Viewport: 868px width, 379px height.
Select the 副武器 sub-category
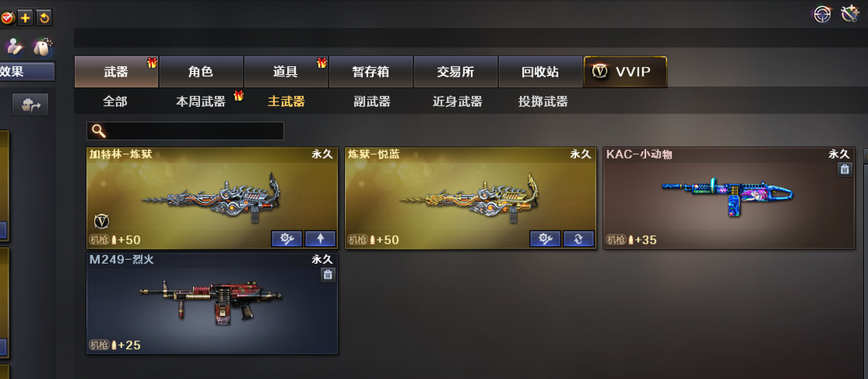click(x=372, y=102)
